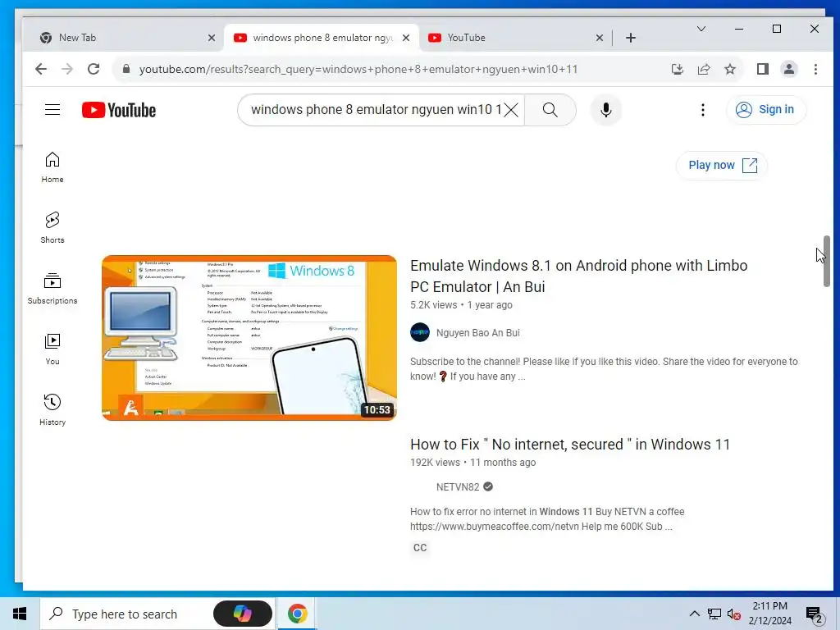Open the YouTube guide hamburger menu

coord(52,110)
